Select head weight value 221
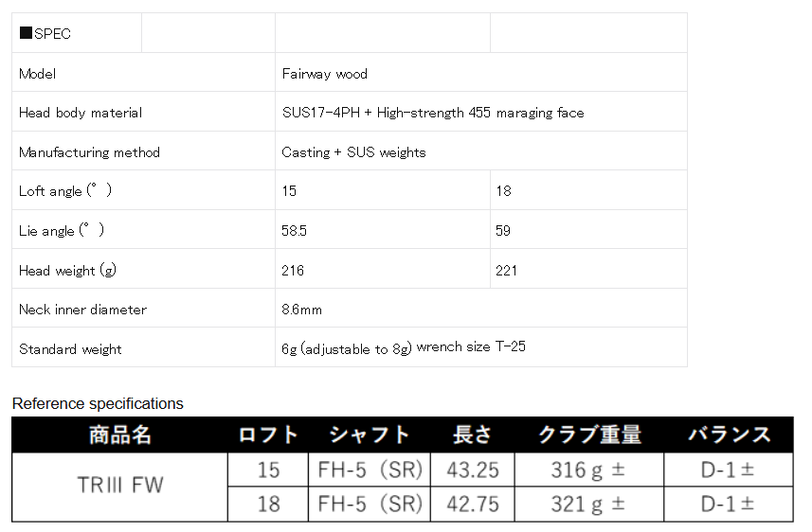Screen dimensions: 812x532 506,270
